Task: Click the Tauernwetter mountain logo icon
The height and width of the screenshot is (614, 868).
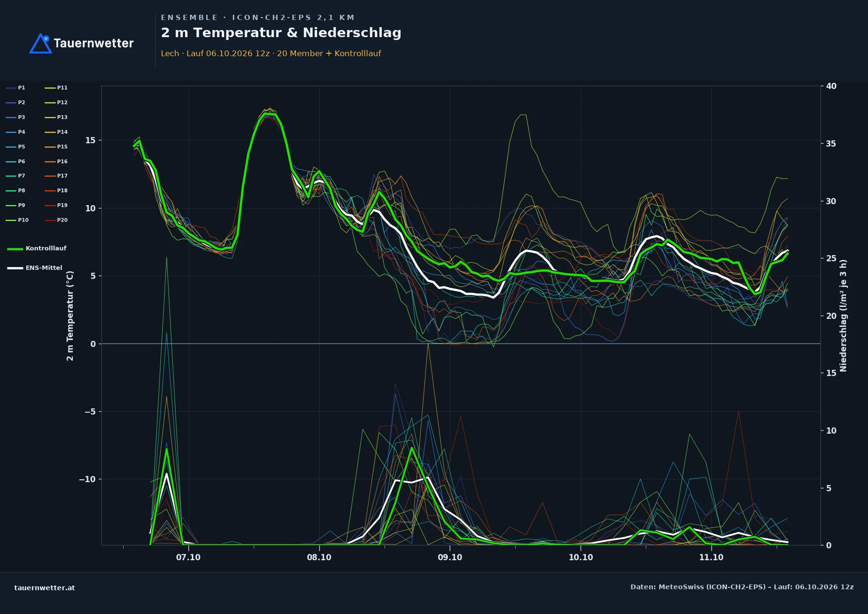Action: [x=40, y=43]
